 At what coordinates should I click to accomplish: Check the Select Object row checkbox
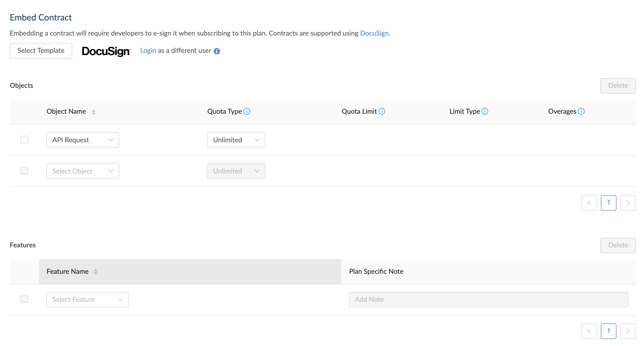pos(24,171)
